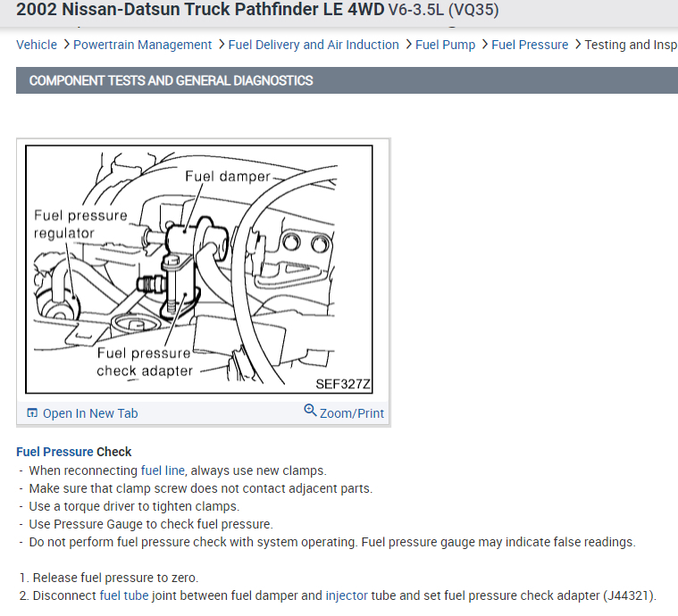
Task: Click the chevron before Fuel Delivery and Air Induction
Action: point(221,45)
